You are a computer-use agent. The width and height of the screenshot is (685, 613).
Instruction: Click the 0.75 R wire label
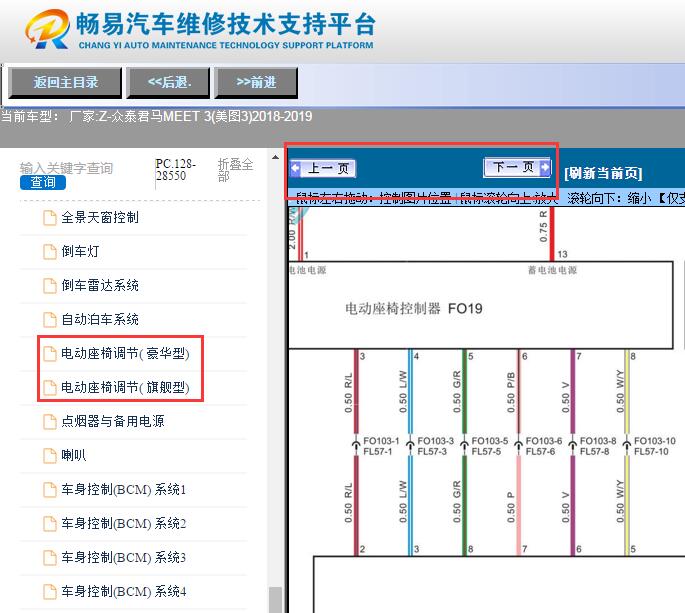click(543, 226)
